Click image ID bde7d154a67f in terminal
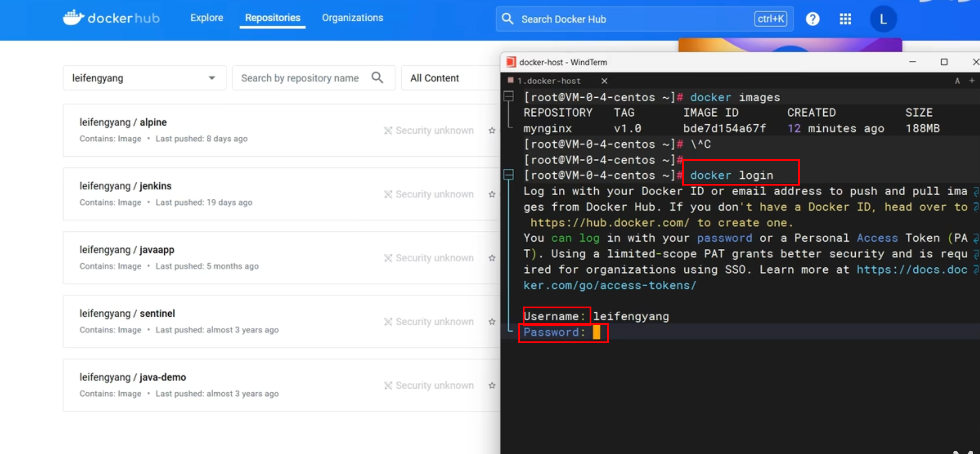This screenshot has height=454, width=980. [x=724, y=129]
